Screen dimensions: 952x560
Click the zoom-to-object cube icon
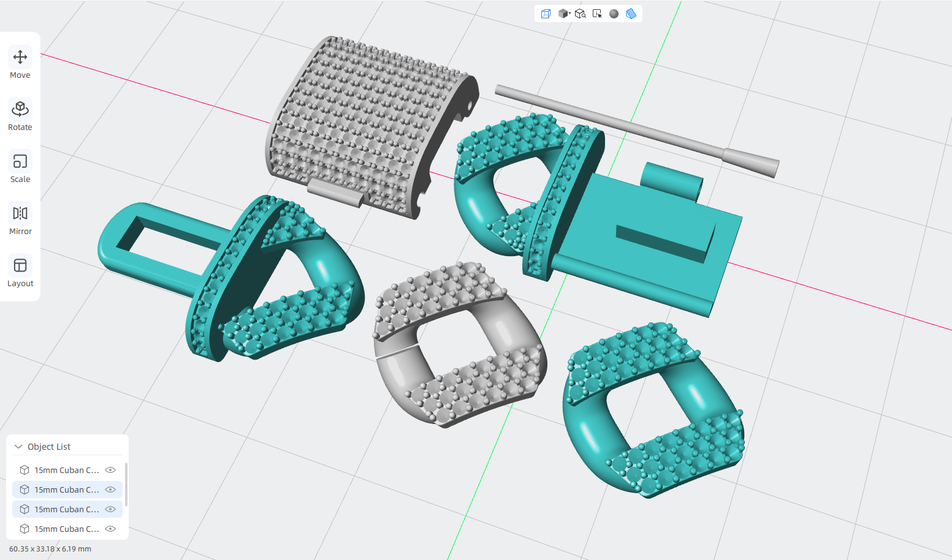coord(580,13)
